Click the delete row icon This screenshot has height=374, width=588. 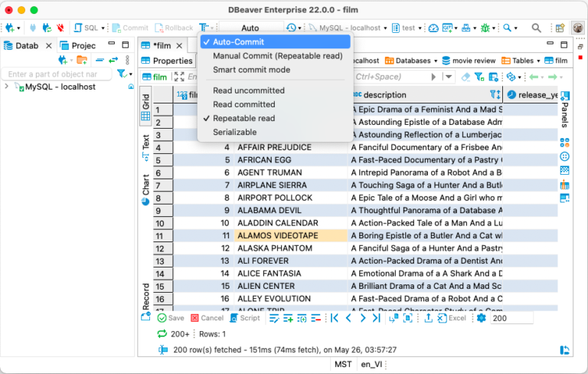(315, 318)
